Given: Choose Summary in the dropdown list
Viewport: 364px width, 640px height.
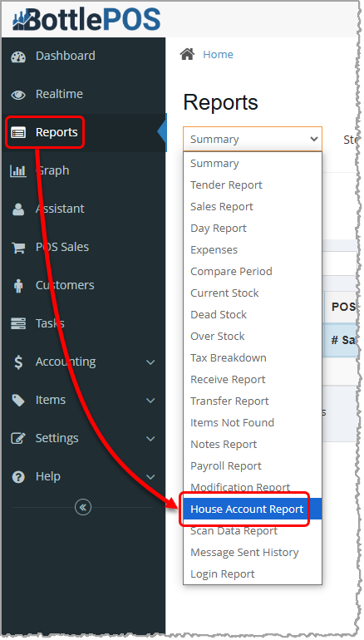Looking at the screenshot, I should (253, 164).
